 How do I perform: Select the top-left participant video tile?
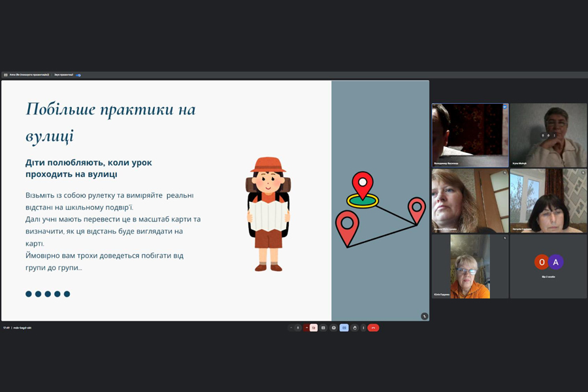point(470,135)
